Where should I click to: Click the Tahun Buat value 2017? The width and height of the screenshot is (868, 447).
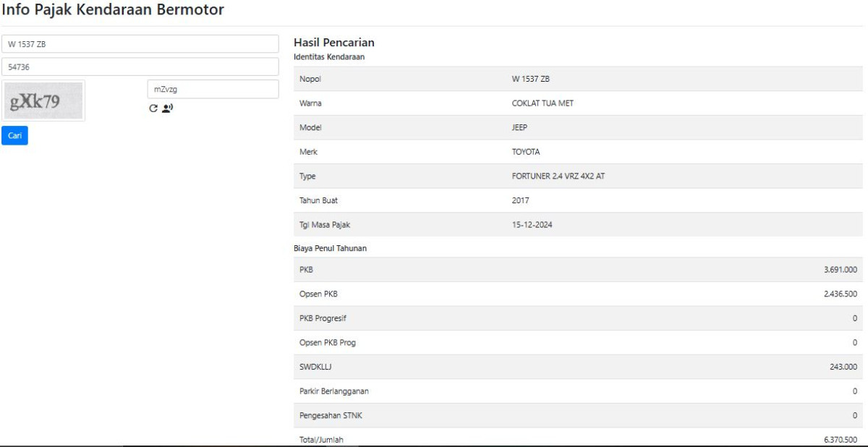click(x=521, y=200)
